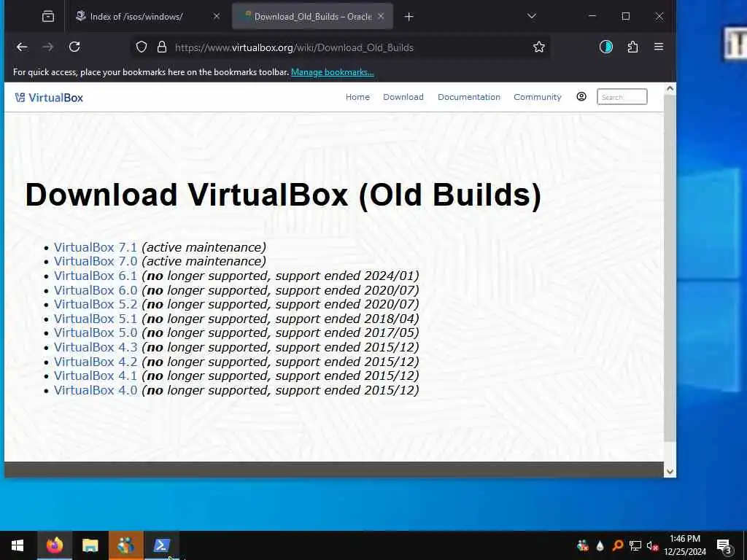Open tracking protection shield info
This screenshot has width=747, height=560.
[x=142, y=47]
